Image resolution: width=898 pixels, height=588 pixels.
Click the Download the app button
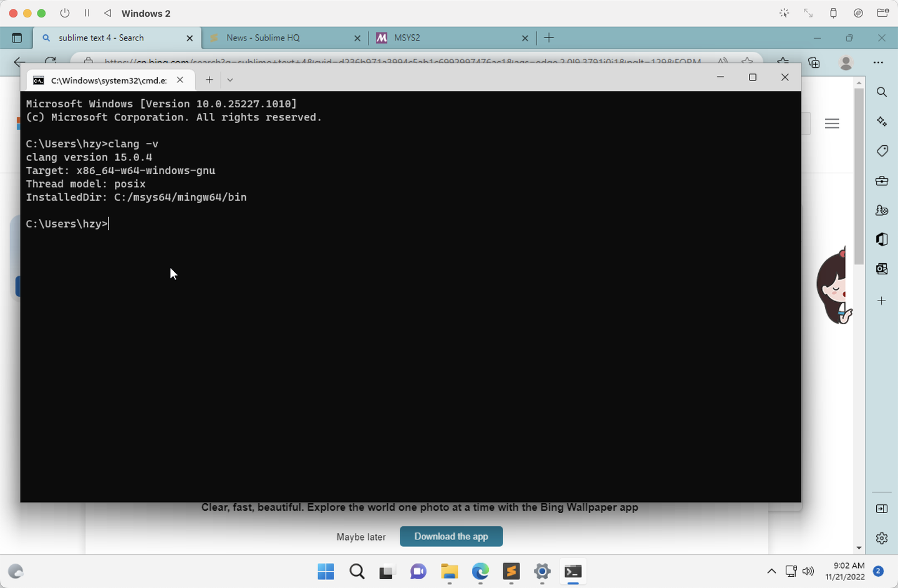click(451, 536)
